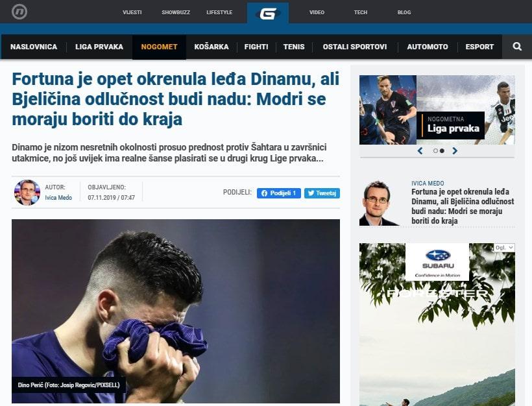This screenshot has height=406, width=532.
Task: Select the first carousel dot indicator
Action: point(435,151)
